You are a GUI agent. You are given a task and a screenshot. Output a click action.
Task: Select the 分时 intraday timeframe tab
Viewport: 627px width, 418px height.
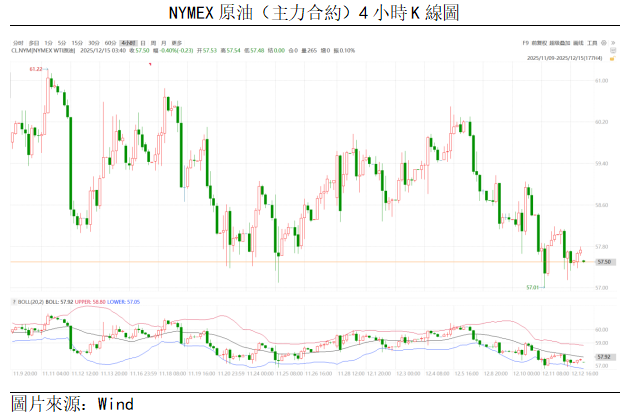[x=17, y=43]
